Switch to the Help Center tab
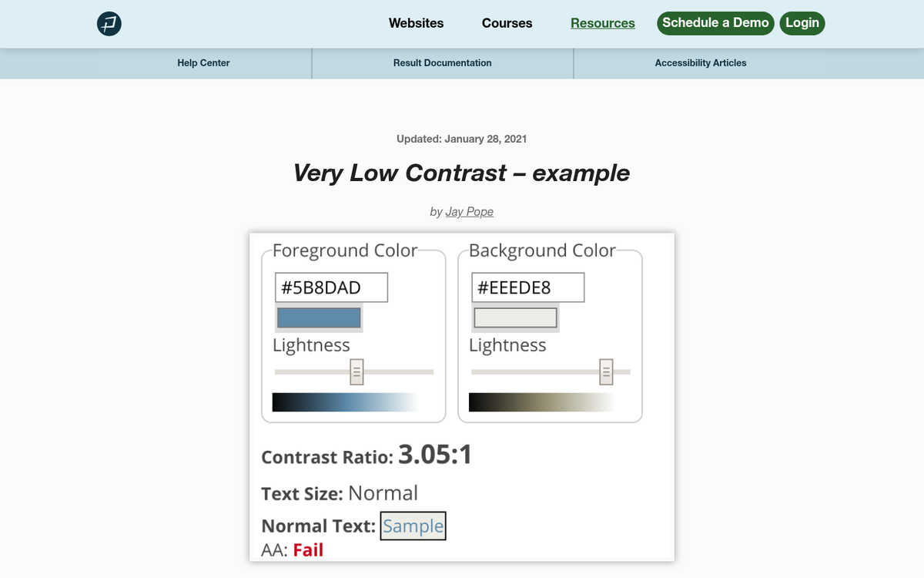This screenshot has height=578, width=924. (203, 62)
